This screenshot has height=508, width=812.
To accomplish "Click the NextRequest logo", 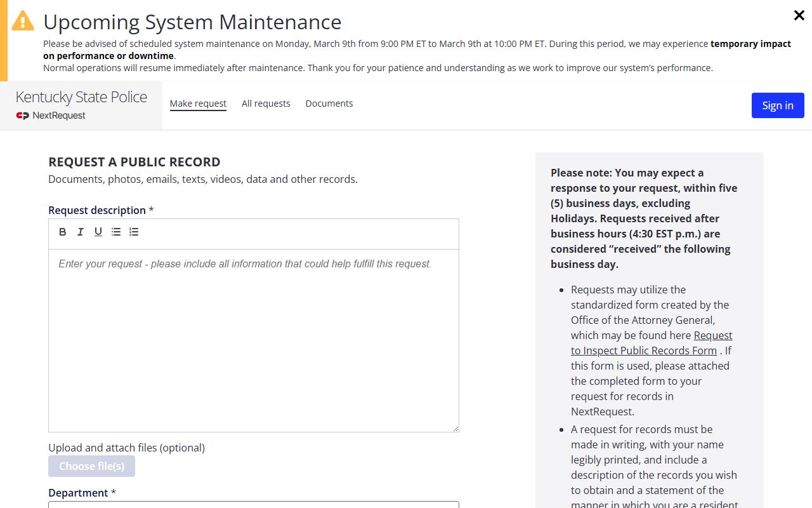I will [x=51, y=116].
